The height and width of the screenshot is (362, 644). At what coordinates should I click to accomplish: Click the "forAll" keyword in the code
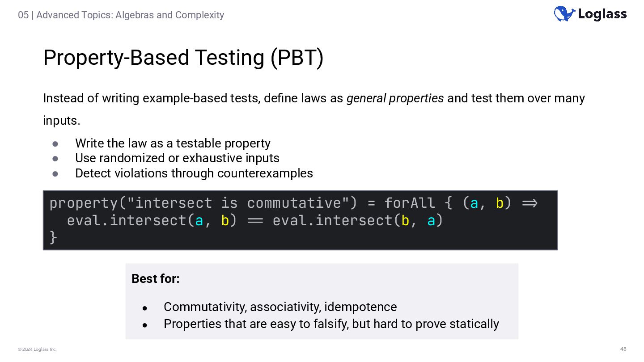tap(410, 203)
